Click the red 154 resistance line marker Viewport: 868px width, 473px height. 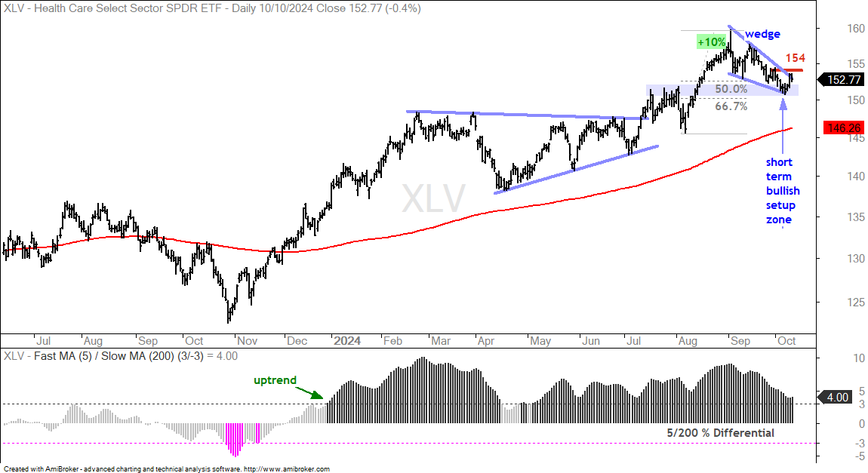788,69
